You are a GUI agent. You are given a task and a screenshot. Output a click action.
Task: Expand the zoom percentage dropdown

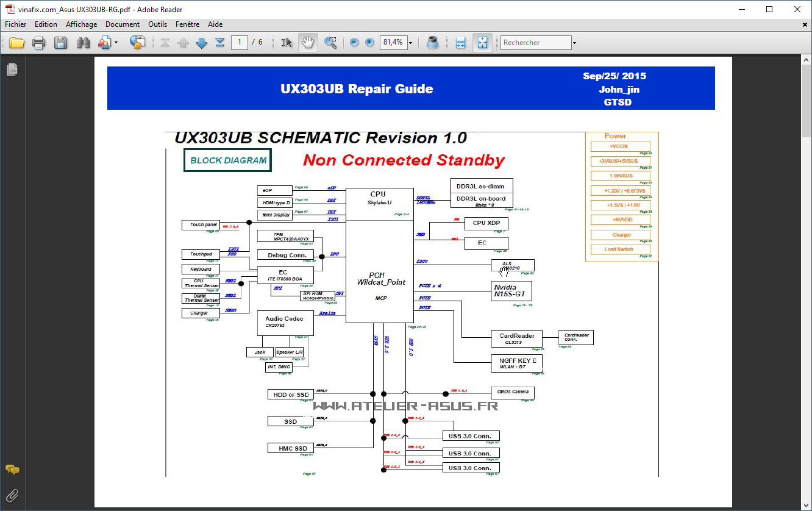click(x=410, y=43)
